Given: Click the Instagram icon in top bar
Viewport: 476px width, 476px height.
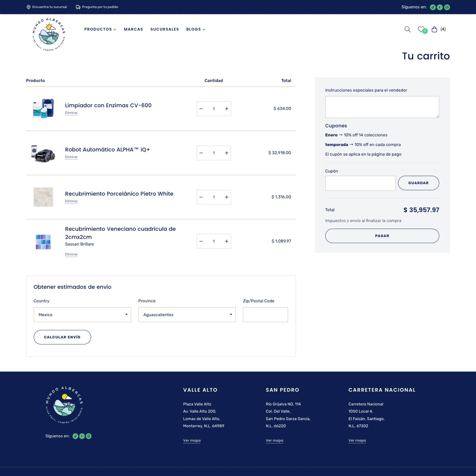Looking at the screenshot, I should coord(447,7).
